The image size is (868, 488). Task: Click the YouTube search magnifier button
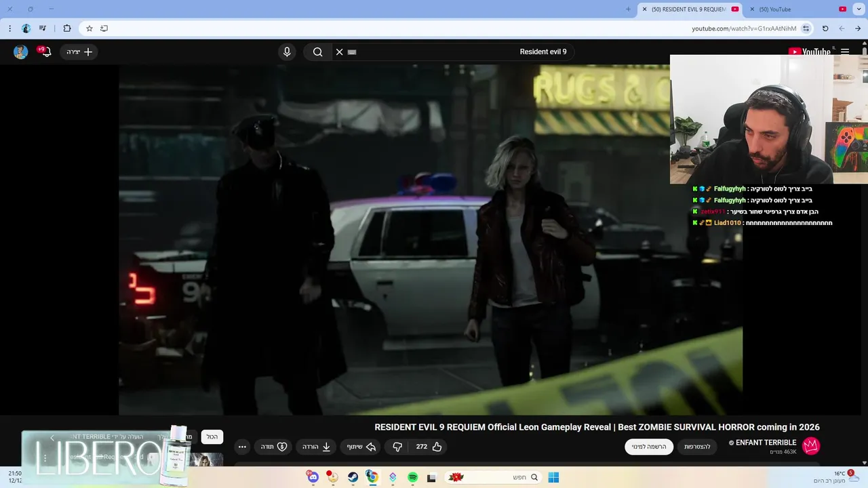[317, 52]
